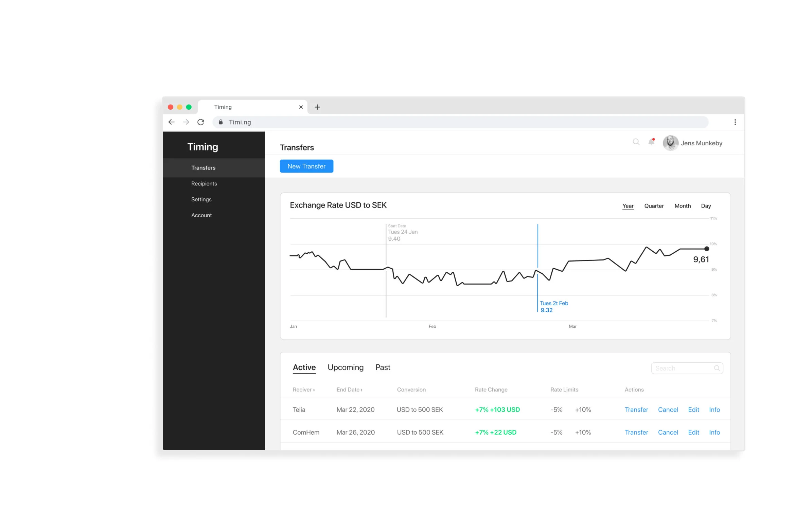Go back with browser back arrow

point(172,122)
